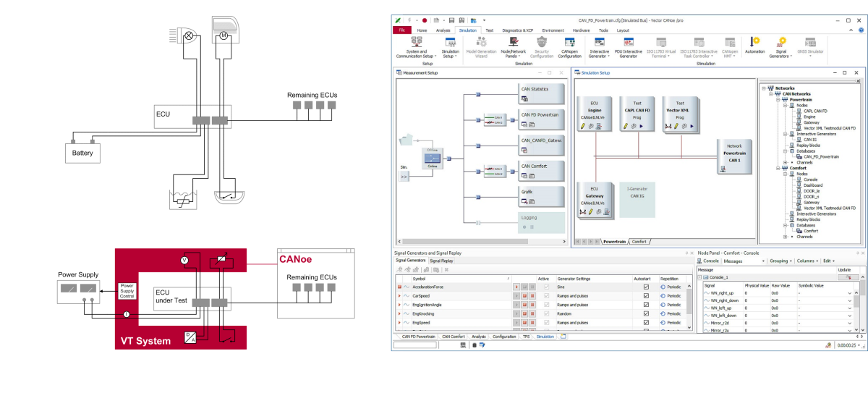
Task: Toggle Autostart checkbox for EngIgnitionAngle
Action: [x=646, y=305]
